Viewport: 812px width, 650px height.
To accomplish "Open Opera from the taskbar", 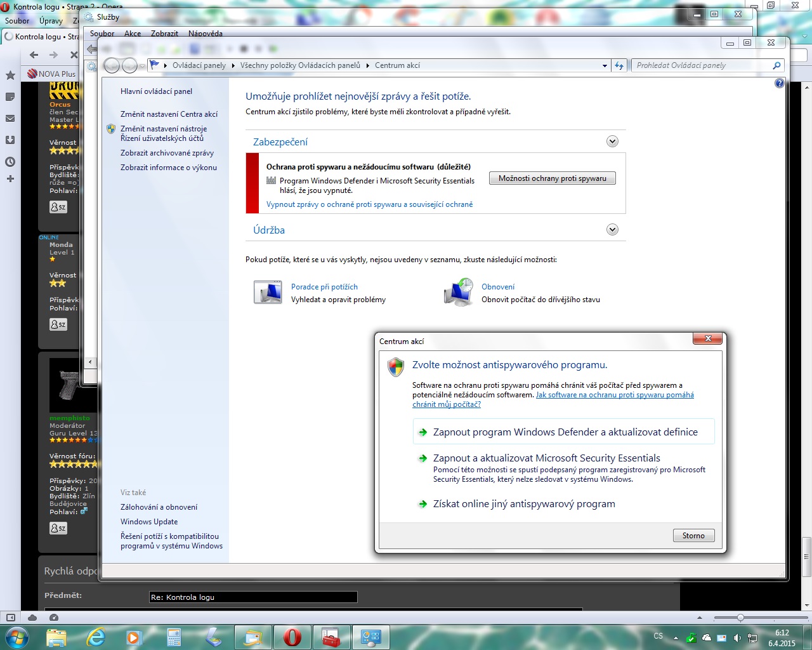I will click(x=292, y=637).
